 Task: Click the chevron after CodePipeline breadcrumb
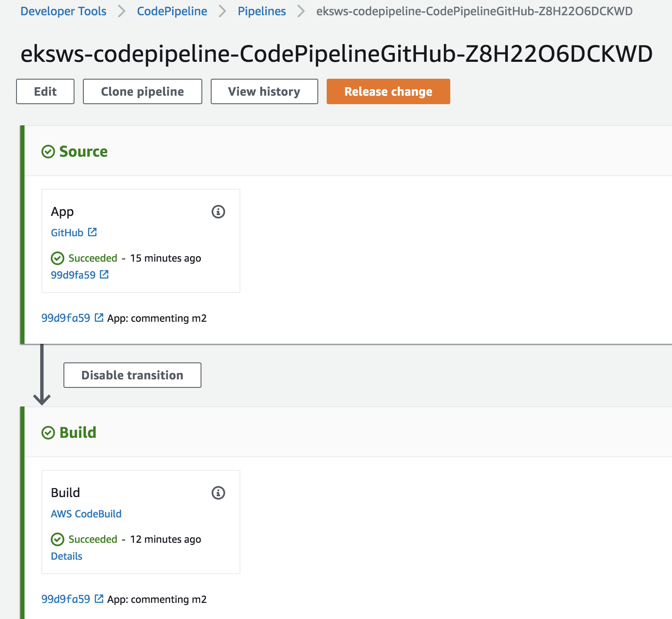[x=223, y=11]
